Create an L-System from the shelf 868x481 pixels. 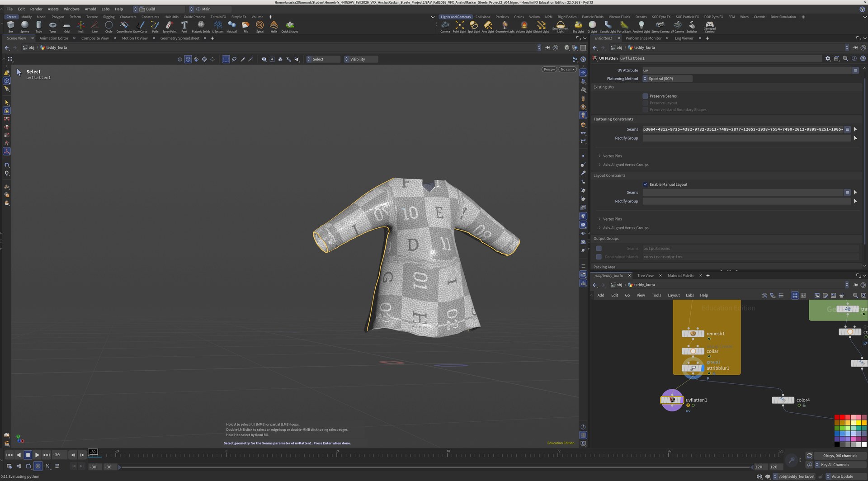pos(218,26)
